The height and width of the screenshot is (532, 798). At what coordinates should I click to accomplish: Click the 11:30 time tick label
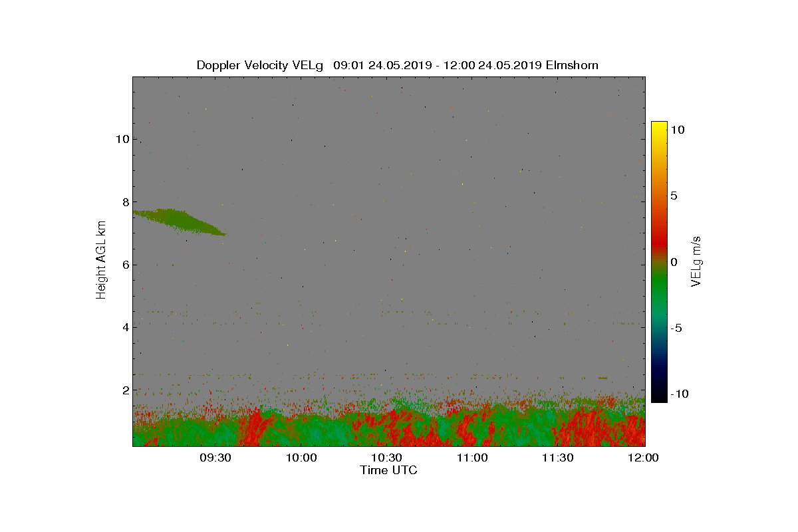click(558, 458)
